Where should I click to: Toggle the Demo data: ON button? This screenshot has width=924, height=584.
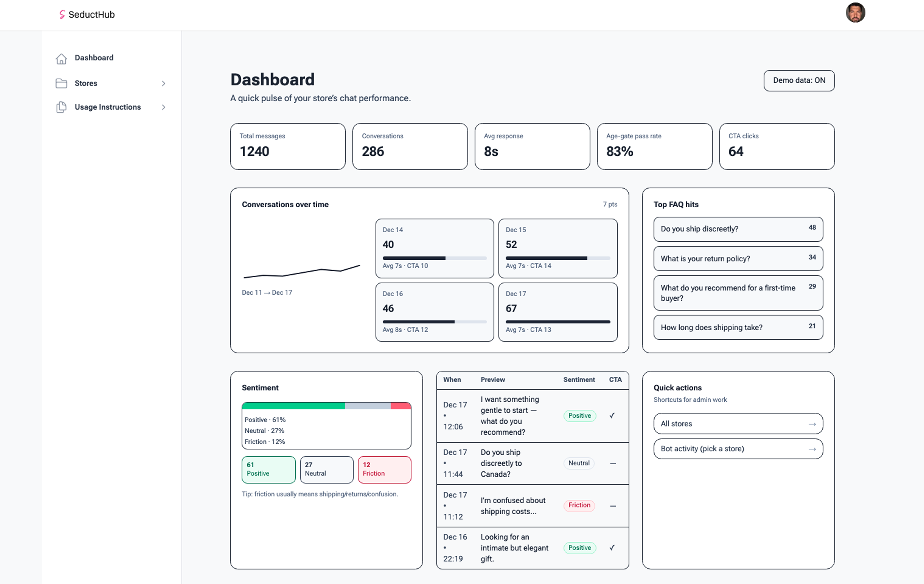(x=799, y=81)
